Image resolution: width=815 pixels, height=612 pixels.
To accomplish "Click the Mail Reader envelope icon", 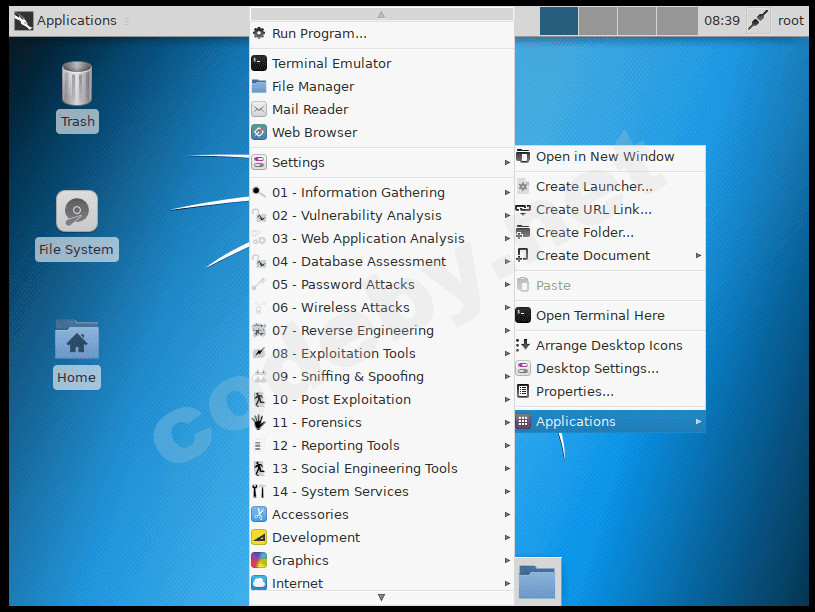I will 259,109.
